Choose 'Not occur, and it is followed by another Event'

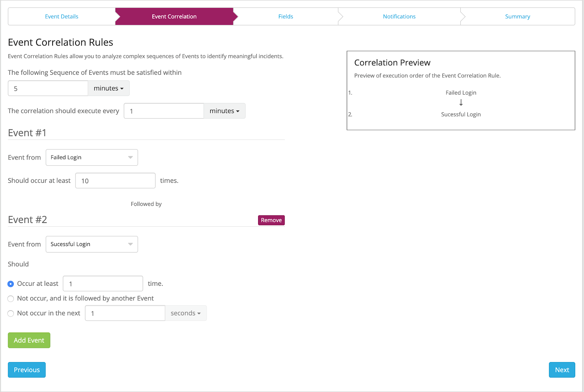pyautogui.click(x=11, y=299)
